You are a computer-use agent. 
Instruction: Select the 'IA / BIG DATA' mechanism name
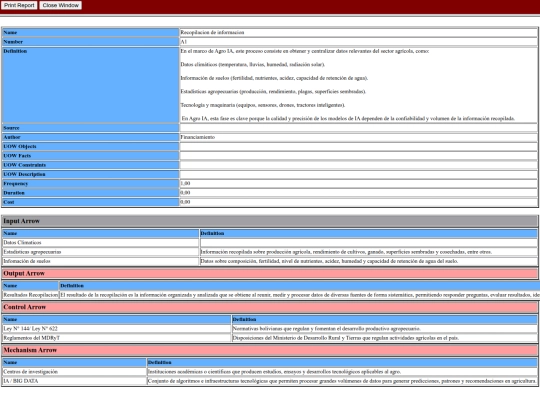[x=21, y=381]
